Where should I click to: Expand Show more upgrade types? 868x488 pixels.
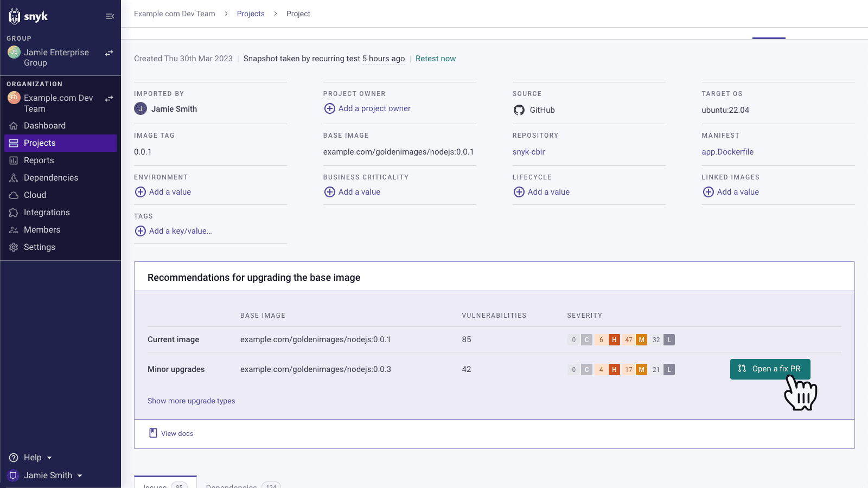(x=192, y=401)
